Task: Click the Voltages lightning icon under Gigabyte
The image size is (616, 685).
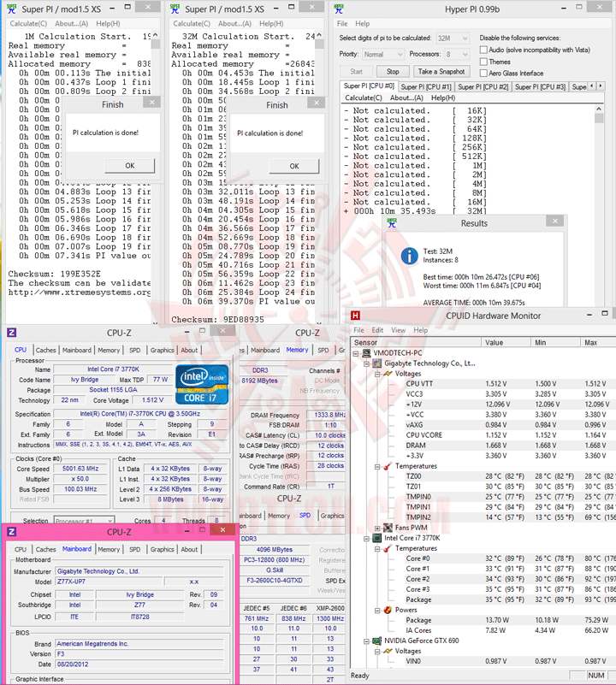Action: point(388,374)
